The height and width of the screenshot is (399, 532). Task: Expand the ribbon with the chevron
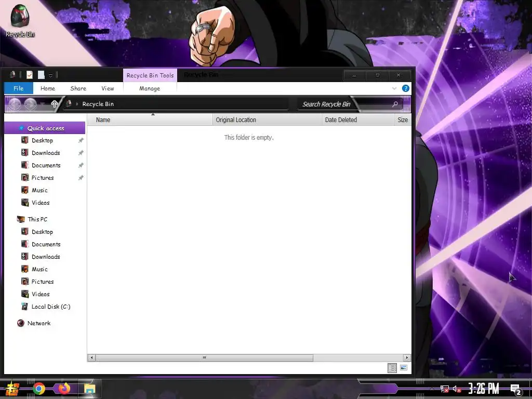click(x=394, y=88)
